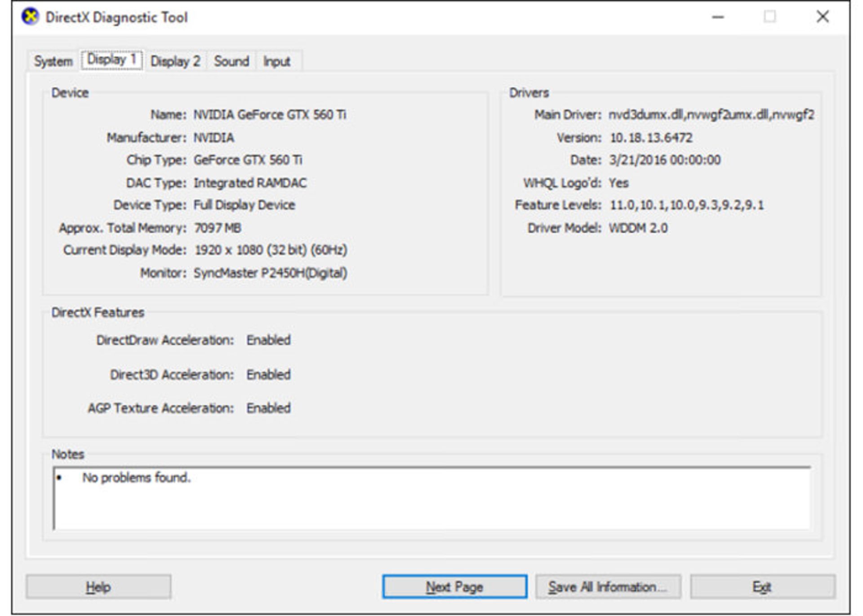Minimize the DirectX Diagnostic Tool window
The image size is (863, 616).
click(x=718, y=17)
